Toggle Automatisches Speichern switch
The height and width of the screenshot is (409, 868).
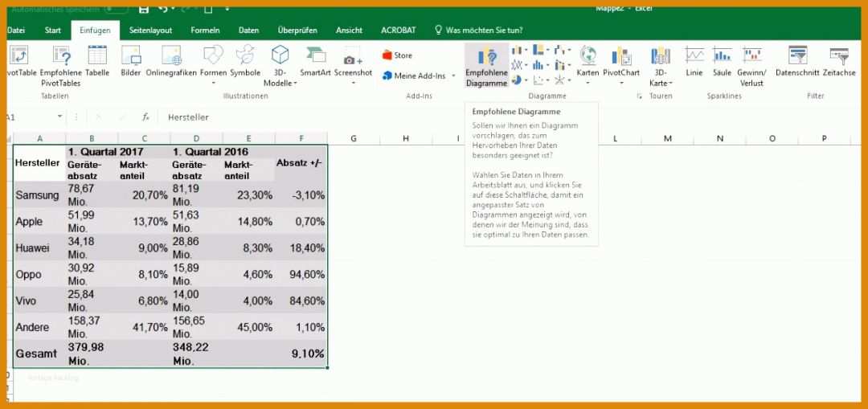coord(116,10)
